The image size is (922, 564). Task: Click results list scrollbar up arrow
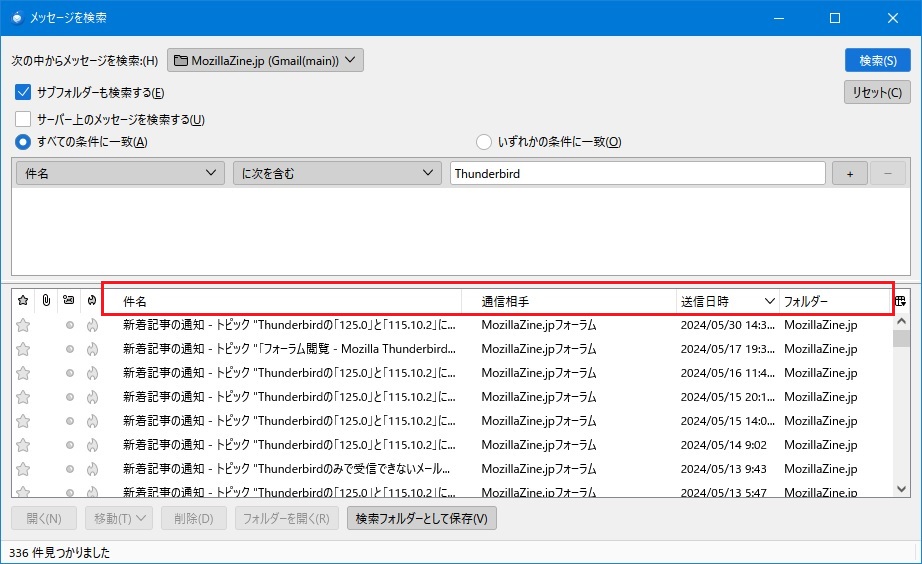tap(901, 322)
